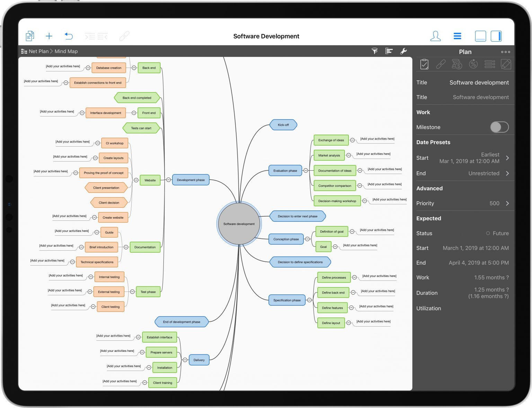Open the user account icon
The height and width of the screenshot is (408, 532).
click(435, 36)
